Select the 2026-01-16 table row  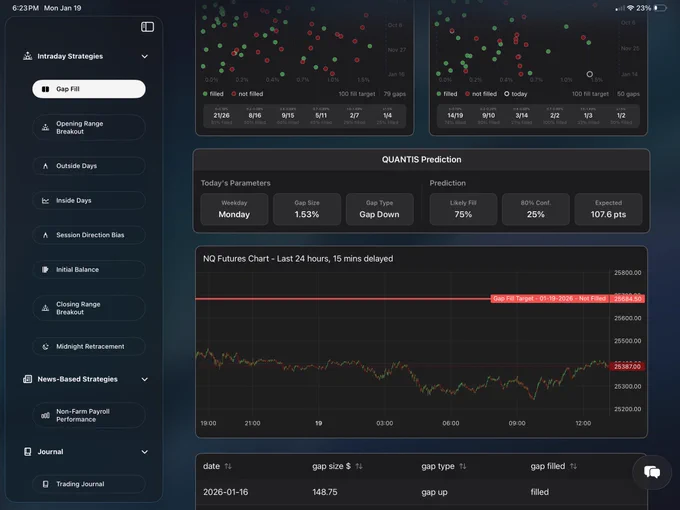[x=421, y=492]
